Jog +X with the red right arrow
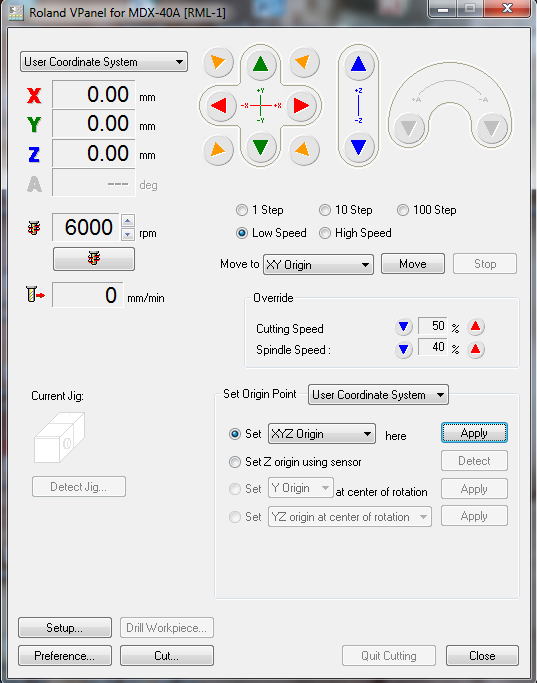The height and width of the screenshot is (683, 537). (301, 105)
